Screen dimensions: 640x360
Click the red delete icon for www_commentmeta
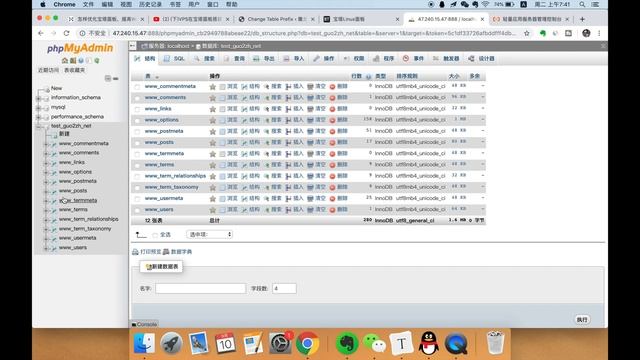point(332,87)
